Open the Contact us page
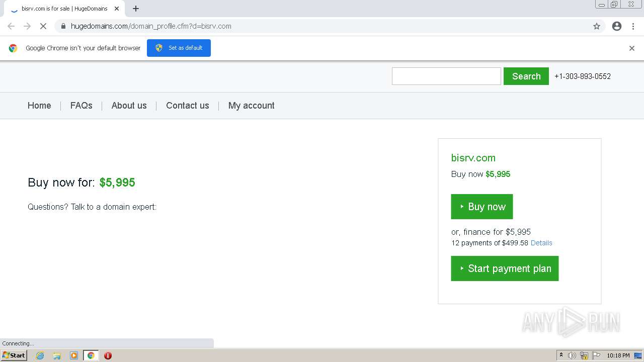Viewport: 644px width, 362px height. click(188, 106)
